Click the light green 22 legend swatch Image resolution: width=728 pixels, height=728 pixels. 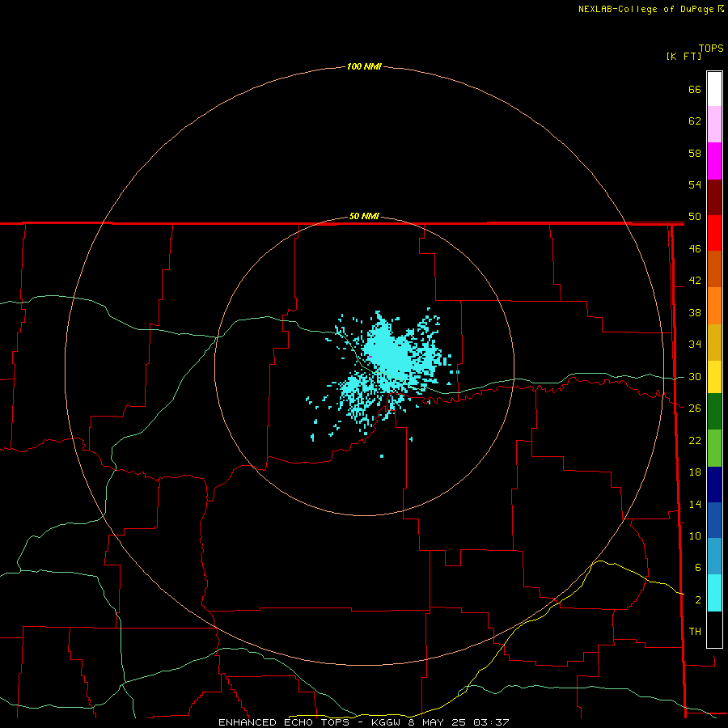[x=714, y=448]
